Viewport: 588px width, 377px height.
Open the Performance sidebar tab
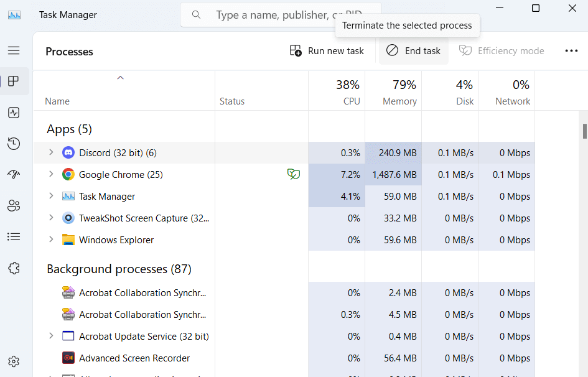[x=14, y=113]
